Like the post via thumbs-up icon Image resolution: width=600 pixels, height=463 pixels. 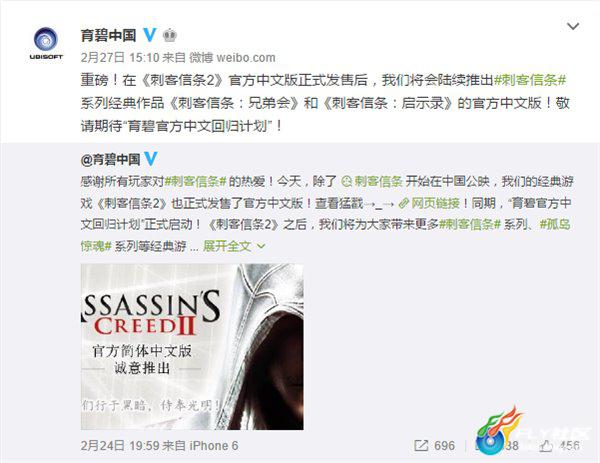point(546,445)
